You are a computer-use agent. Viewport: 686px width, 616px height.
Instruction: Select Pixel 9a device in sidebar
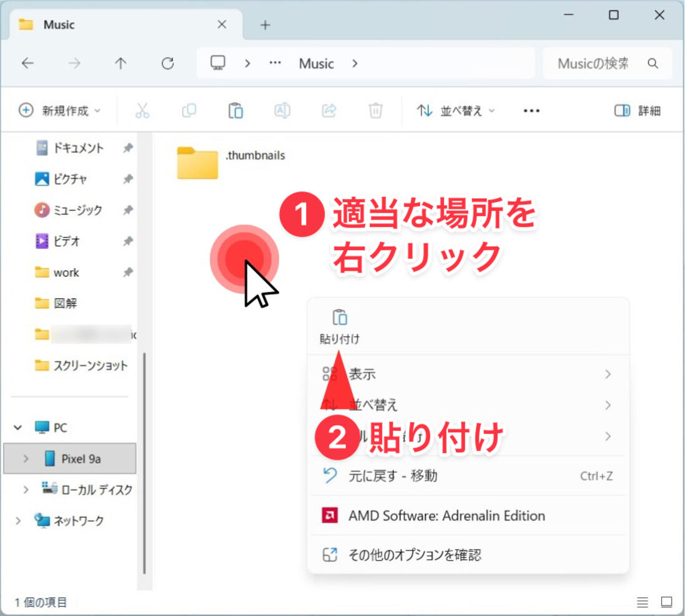[x=70, y=458]
